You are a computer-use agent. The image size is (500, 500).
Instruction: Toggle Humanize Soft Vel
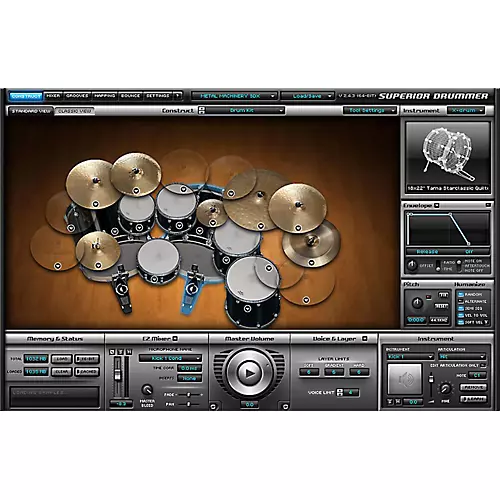tap(461, 322)
